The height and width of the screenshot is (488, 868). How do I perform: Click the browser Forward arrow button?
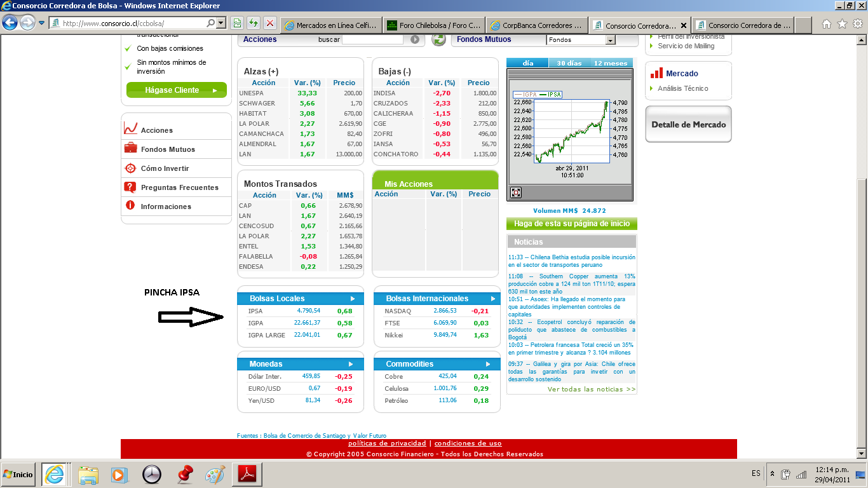pyautogui.click(x=27, y=24)
